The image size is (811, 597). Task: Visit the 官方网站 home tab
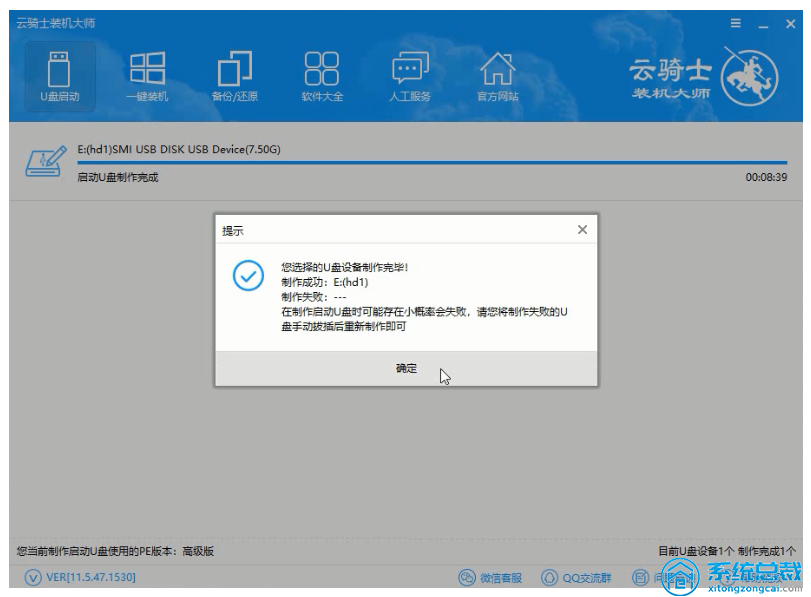point(497,77)
